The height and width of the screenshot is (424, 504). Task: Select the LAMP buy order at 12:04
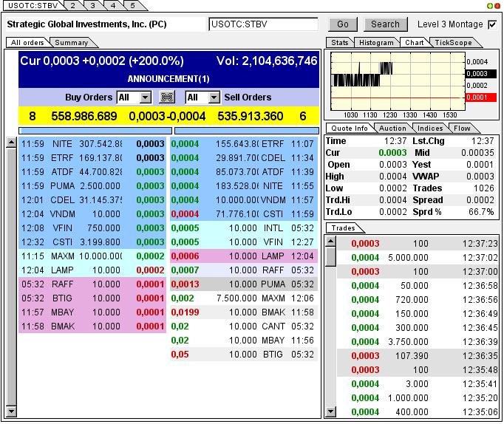(x=92, y=270)
